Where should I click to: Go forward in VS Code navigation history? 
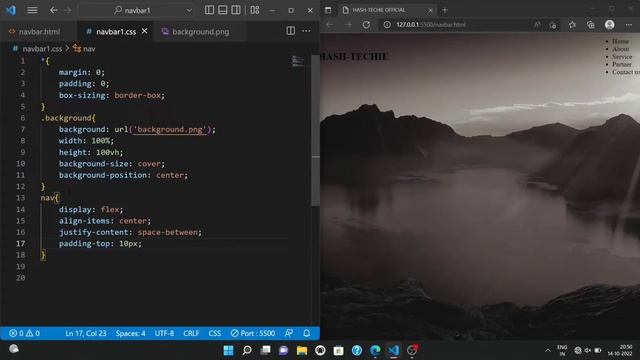point(67,10)
